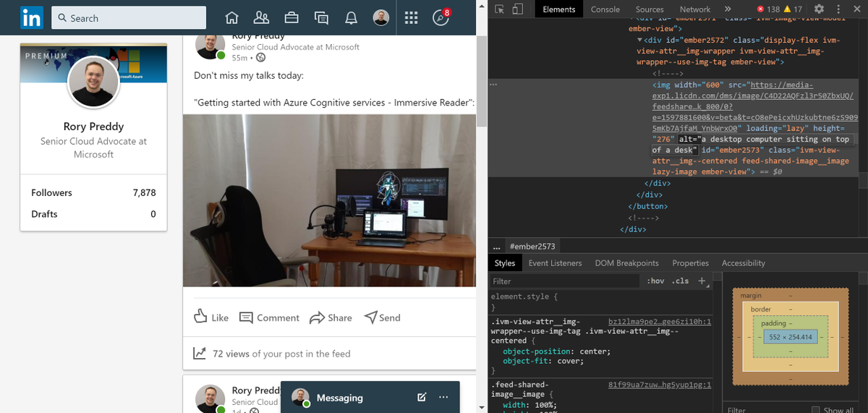Click the Like thumbs-up icon on the post
The width and height of the screenshot is (868, 413).
[201, 317]
